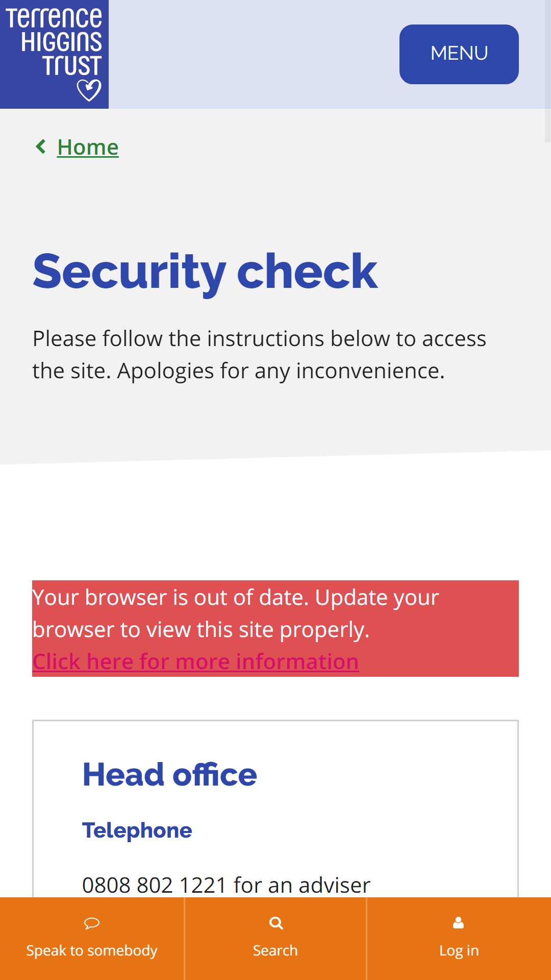Open the Log in tab
This screenshot has width=551, height=980.
(459, 939)
